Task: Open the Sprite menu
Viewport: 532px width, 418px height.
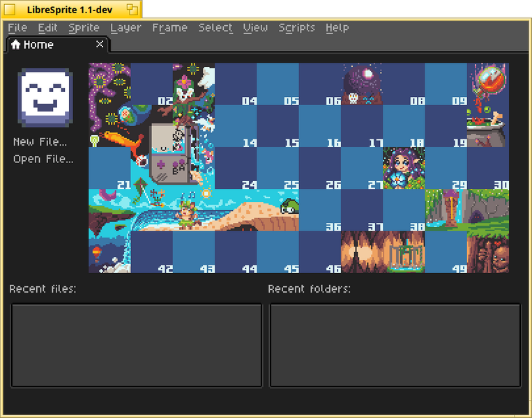Action: click(x=84, y=28)
